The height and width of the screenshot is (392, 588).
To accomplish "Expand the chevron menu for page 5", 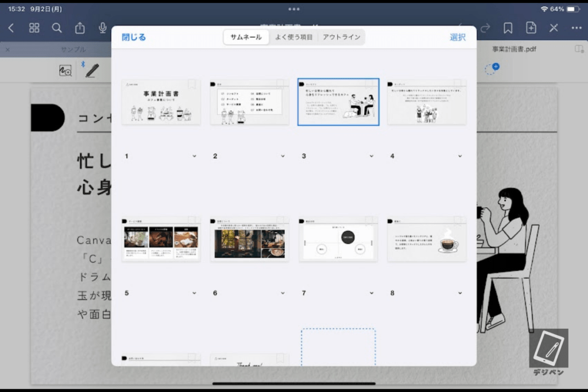I will 194,293.
